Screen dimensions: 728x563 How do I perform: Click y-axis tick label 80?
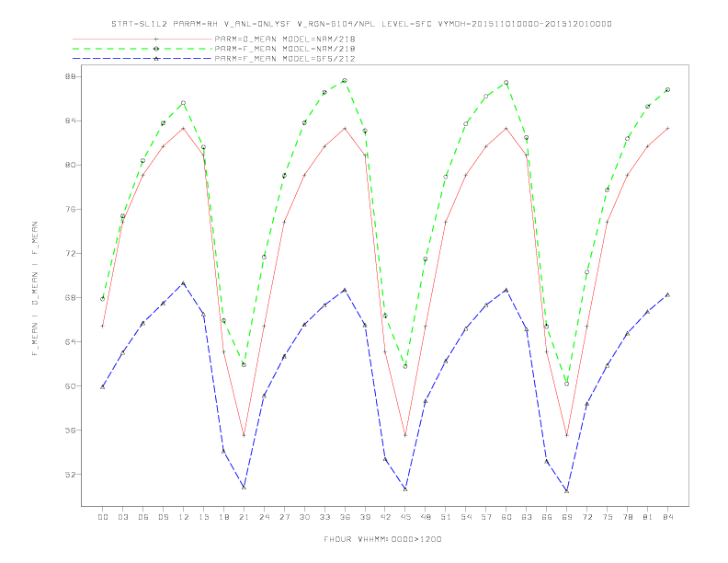pyautogui.click(x=70, y=165)
